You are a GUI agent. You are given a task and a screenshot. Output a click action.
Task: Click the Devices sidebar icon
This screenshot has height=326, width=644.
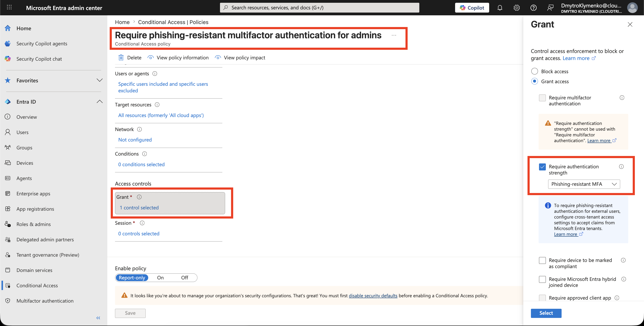(x=8, y=163)
